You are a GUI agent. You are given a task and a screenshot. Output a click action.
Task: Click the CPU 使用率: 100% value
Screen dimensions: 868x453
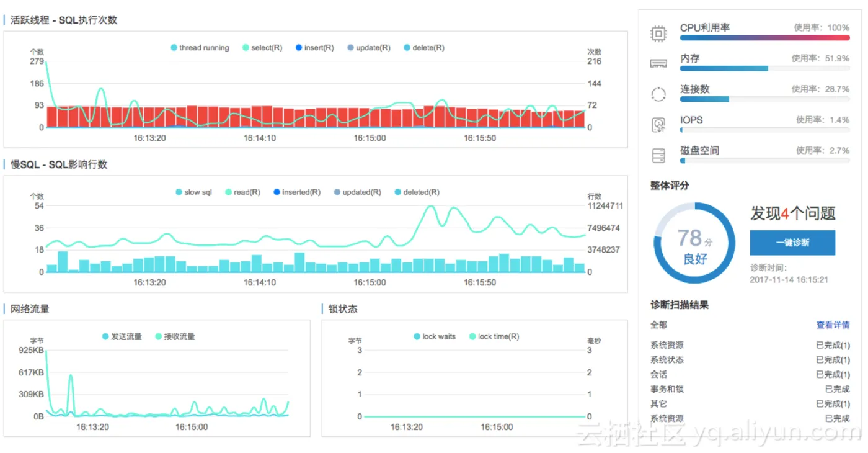tap(821, 28)
